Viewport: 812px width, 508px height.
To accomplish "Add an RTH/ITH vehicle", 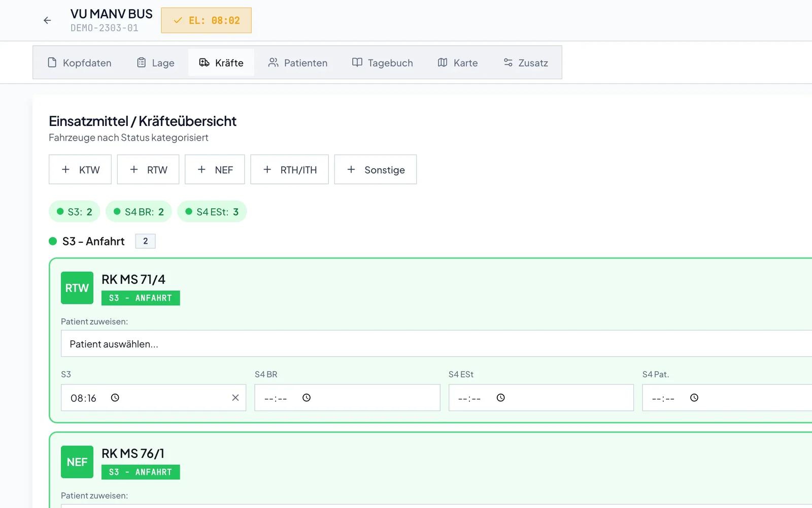I will pyautogui.click(x=289, y=170).
